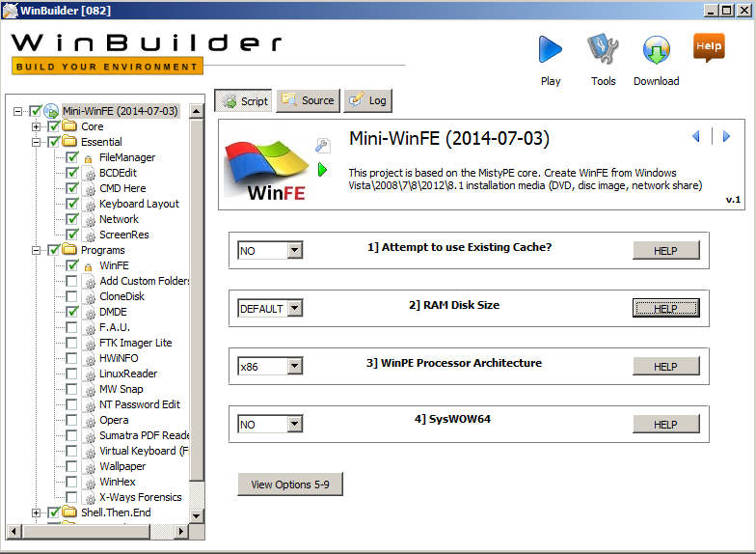Image resolution: width=756 pixels, height=554 pixels.
Task: Click the View Options 5-9 button
Action: [x=290, y=485]
